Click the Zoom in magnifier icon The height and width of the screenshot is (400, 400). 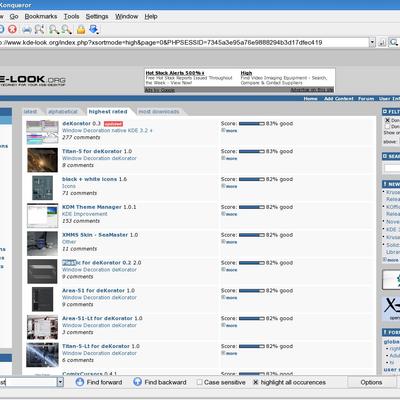click(x=53, y=29)
